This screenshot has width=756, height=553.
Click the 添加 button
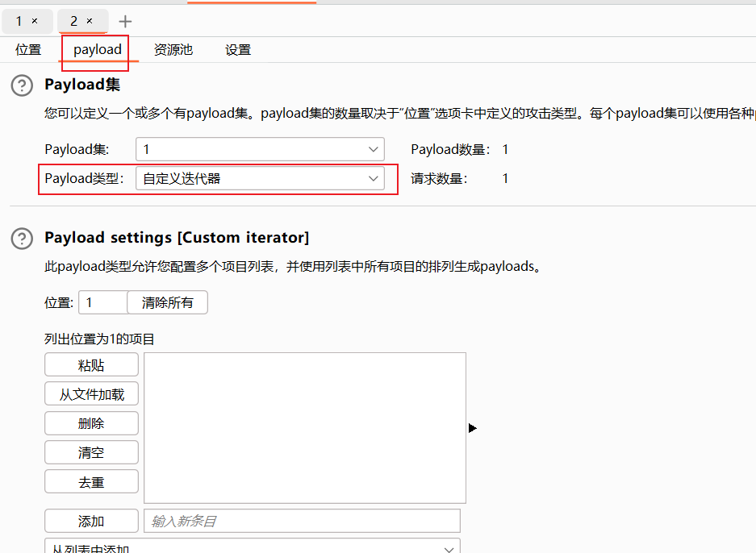click(x=91, y=522)
